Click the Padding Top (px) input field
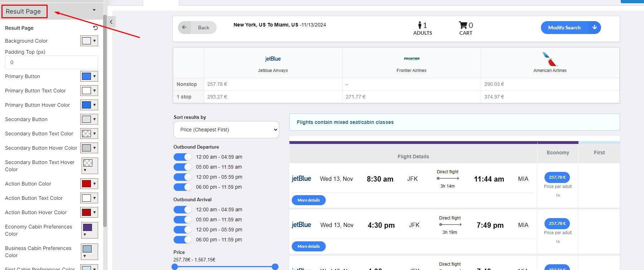 click(52, 62)
